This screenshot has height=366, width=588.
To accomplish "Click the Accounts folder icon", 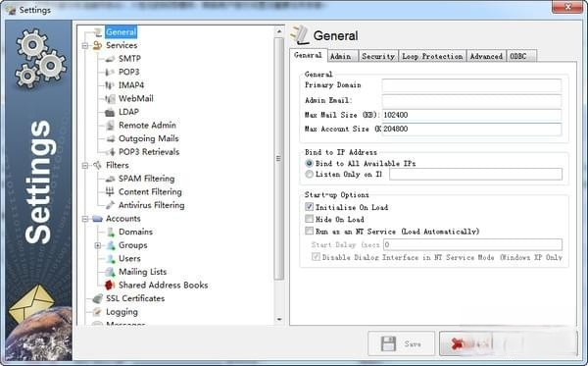I will click(x=97, y=219).
